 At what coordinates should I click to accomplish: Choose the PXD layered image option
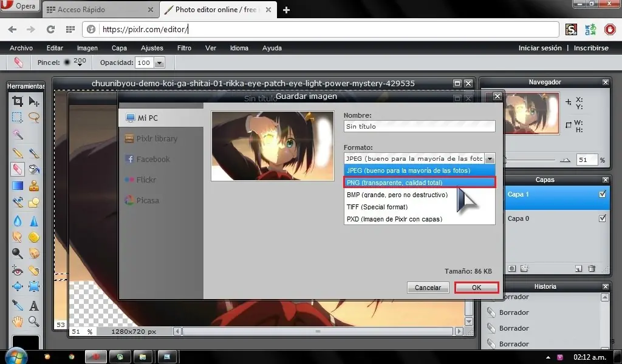(419, 219)
